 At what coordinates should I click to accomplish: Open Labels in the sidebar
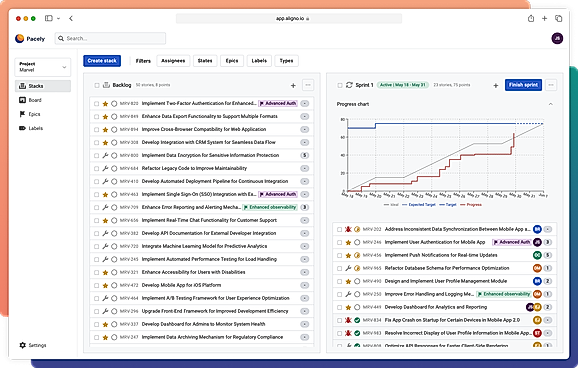point(43,128)
